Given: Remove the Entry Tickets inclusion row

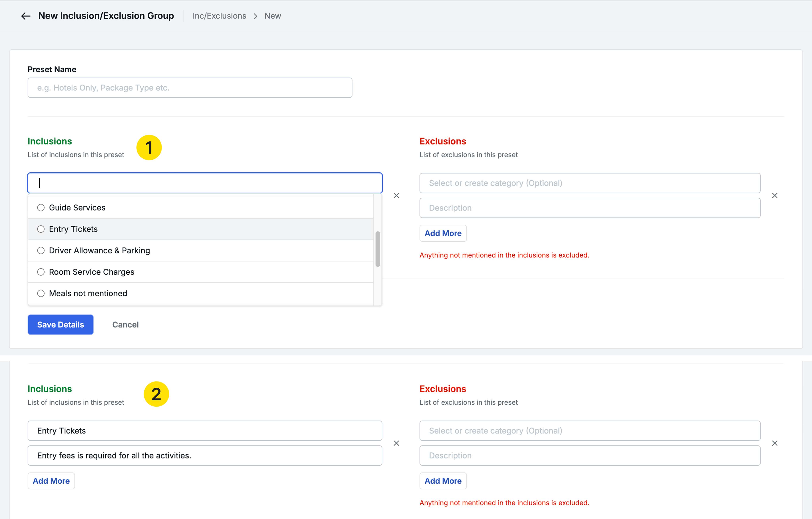Looking at the screenshot, I should 396,443.
